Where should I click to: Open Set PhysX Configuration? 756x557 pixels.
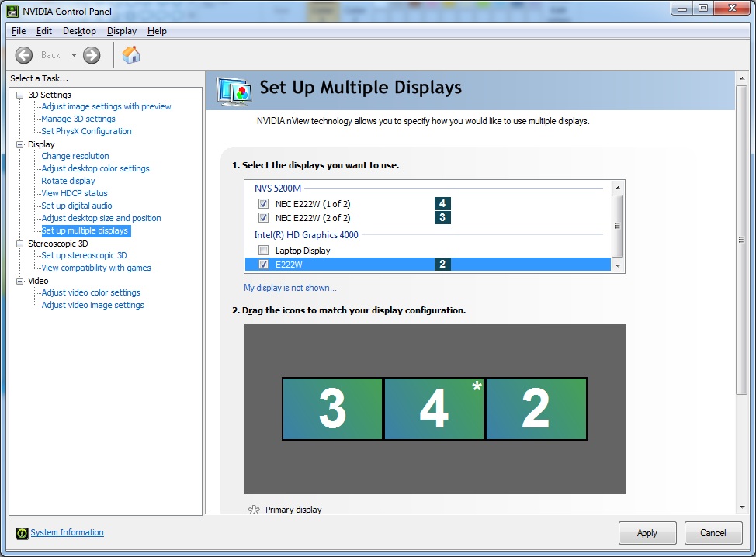tap(86, 131)
